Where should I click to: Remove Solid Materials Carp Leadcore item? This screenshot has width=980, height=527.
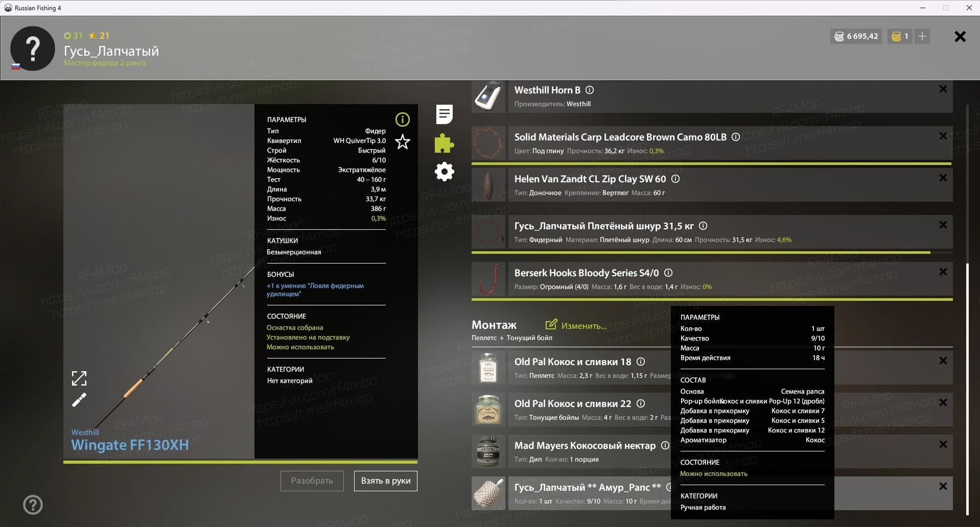943,136
